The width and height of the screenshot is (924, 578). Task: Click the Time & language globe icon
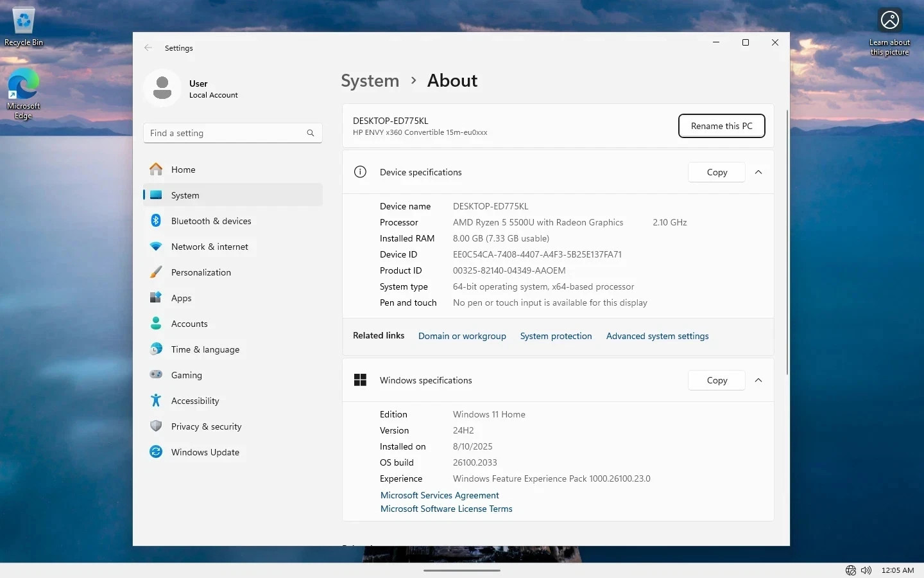(x=156, y=349)
